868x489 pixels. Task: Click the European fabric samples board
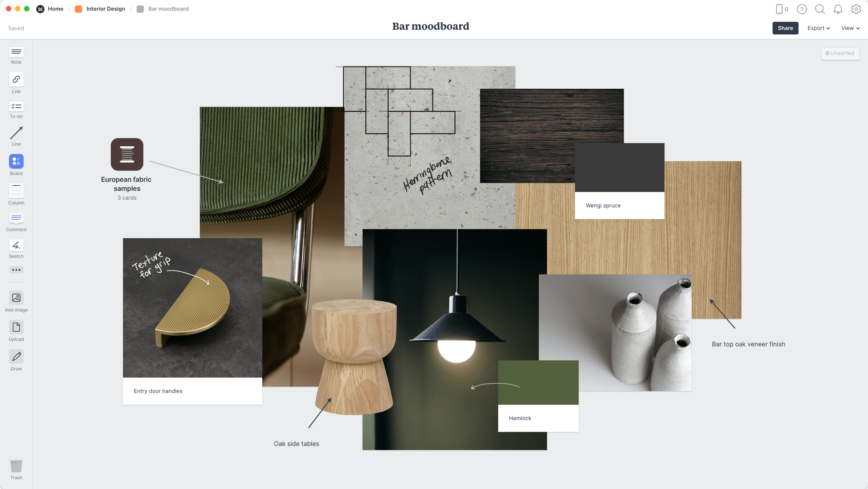(x=126, y=154)
